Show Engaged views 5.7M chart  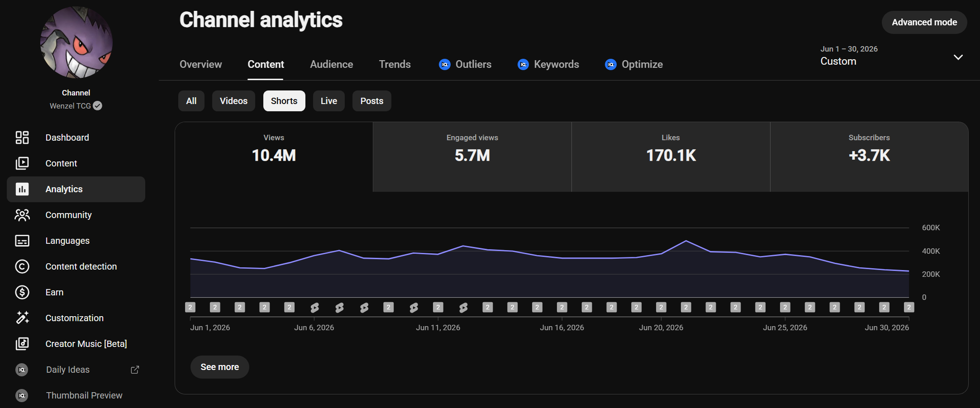pyautogui.click(x=472, y=157)
